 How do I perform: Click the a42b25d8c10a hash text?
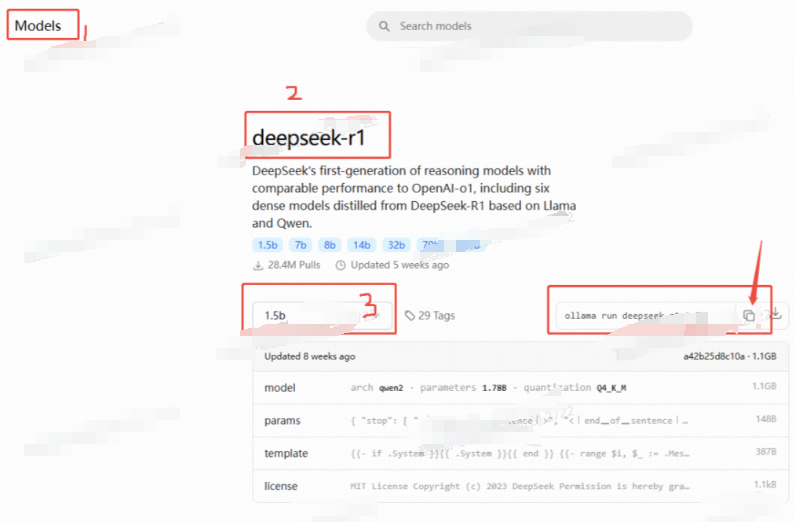pyautogui.click(x=714, y=356)
